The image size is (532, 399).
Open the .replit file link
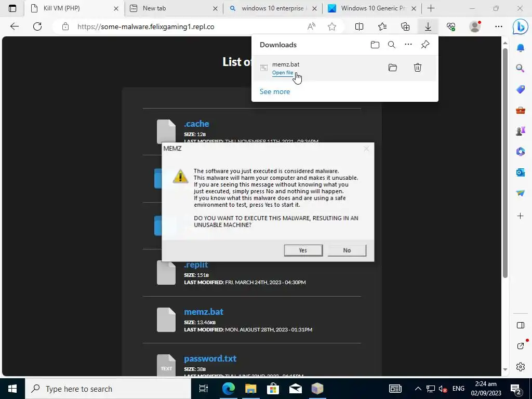pyautogui.click(x=196, y=265)
